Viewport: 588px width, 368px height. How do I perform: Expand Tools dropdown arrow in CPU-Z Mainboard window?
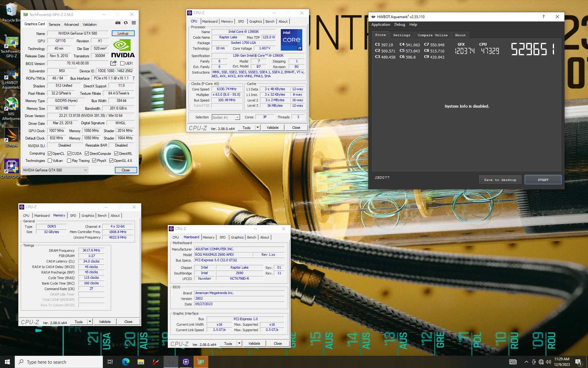(239, 343)
